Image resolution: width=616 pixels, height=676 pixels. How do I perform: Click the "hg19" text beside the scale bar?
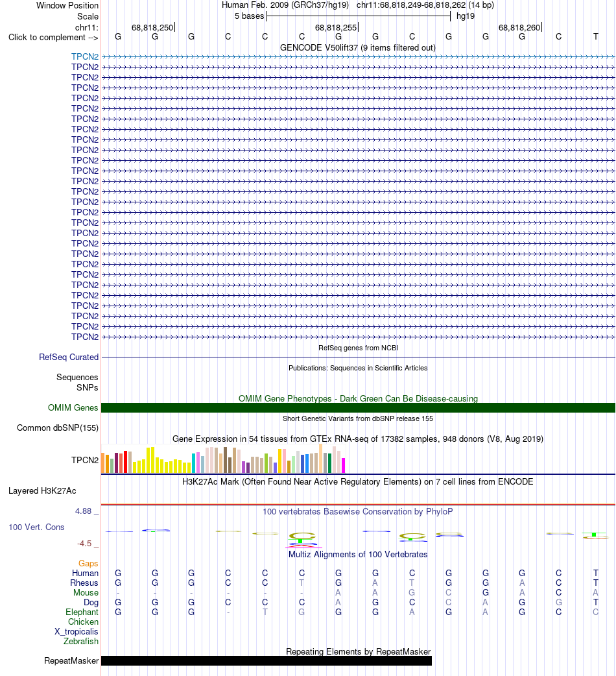[x=466, y=16]
